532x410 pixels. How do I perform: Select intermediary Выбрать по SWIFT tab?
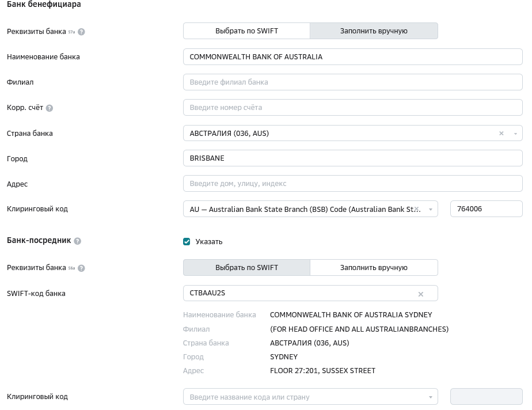click(246, 267)
